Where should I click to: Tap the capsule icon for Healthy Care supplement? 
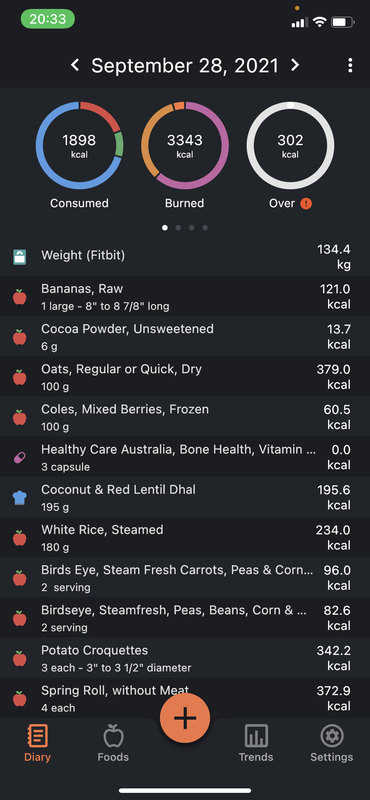pos(19,458)
